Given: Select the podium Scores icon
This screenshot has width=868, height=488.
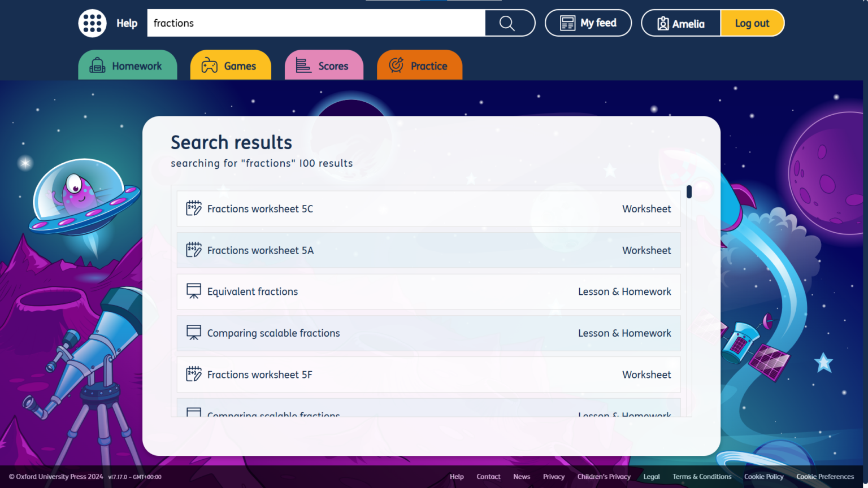Looking at the screenshot, I should 303,66.
